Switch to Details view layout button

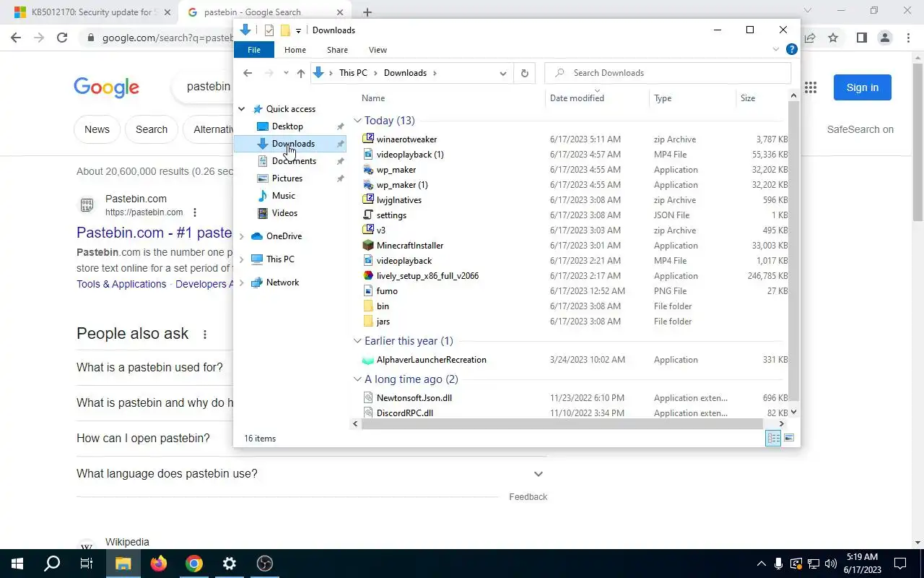773,438
